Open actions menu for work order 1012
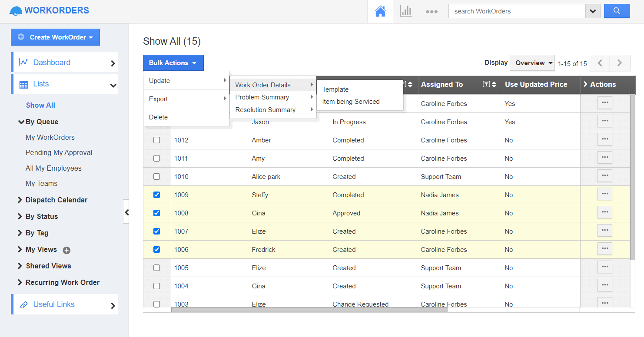This screenshot has height=337, width=644. coord(604,139)
